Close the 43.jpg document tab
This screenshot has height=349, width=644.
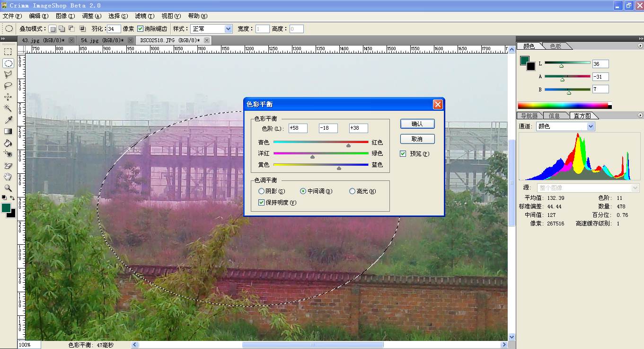click(x=71, y=41)
